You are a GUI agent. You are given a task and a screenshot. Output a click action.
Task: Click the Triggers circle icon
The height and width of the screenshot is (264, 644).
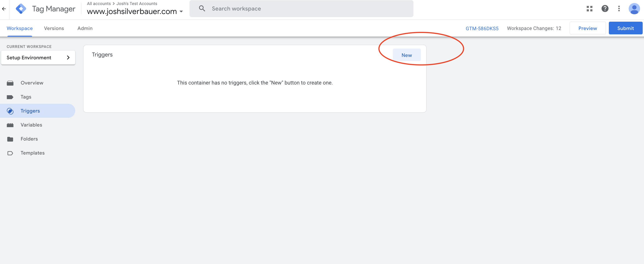coord(10,111)
